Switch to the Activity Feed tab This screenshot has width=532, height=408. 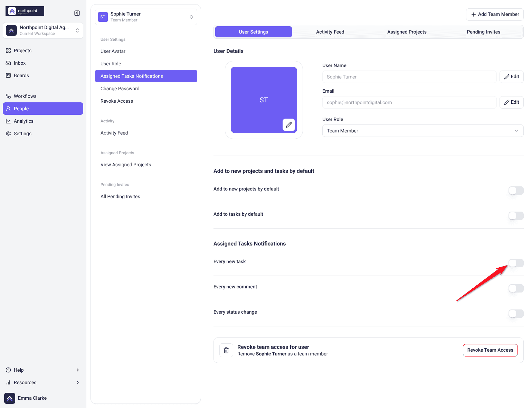pos(330,32)
